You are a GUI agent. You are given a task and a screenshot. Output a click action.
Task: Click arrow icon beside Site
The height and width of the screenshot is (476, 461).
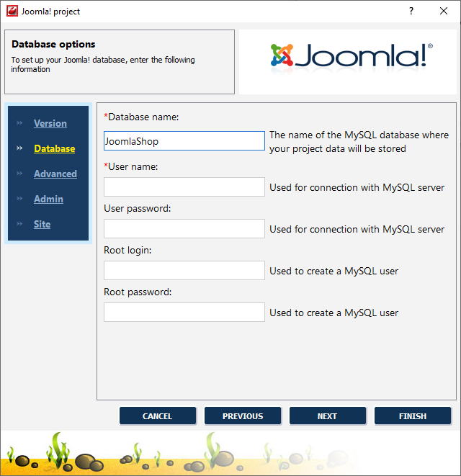(x=19, y=224)
